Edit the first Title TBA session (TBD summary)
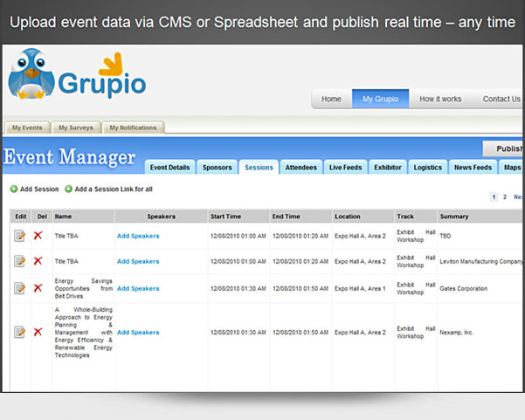 20,236
